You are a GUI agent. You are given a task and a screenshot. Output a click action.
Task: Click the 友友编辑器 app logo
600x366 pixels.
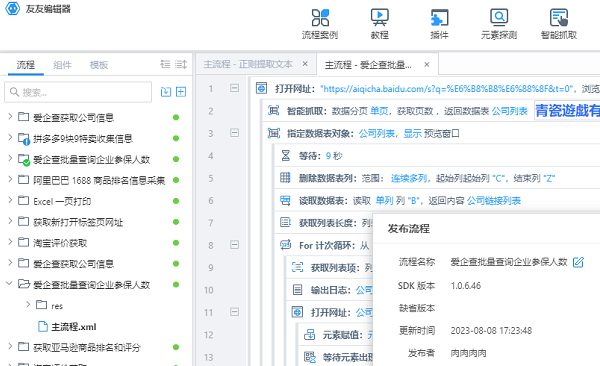(x=13, y=8)
